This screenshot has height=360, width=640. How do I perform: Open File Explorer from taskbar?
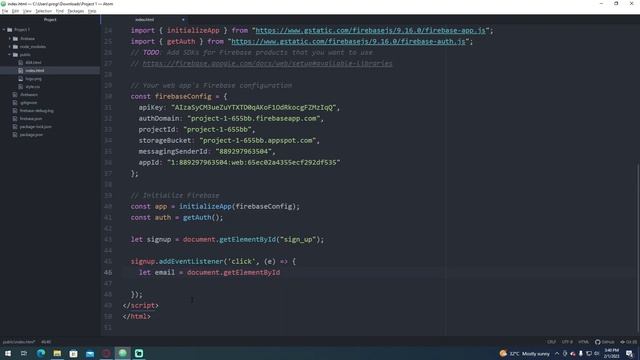(x=57, y=353)
